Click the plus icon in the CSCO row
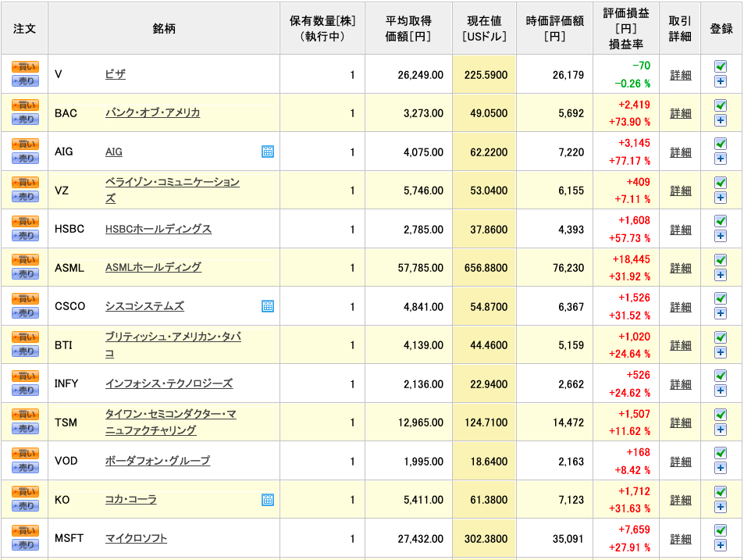 pyautogui.click(x=721, y=313)
